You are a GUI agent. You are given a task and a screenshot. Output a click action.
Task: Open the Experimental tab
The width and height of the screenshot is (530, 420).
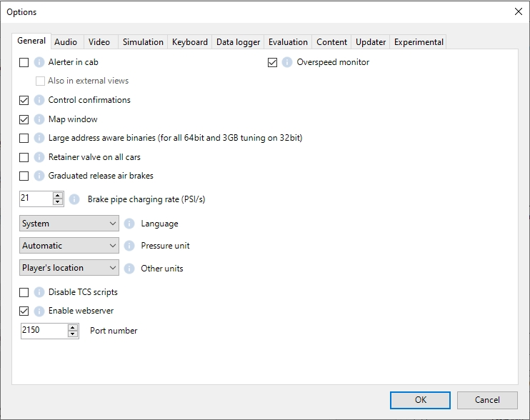tap(419, 42)
